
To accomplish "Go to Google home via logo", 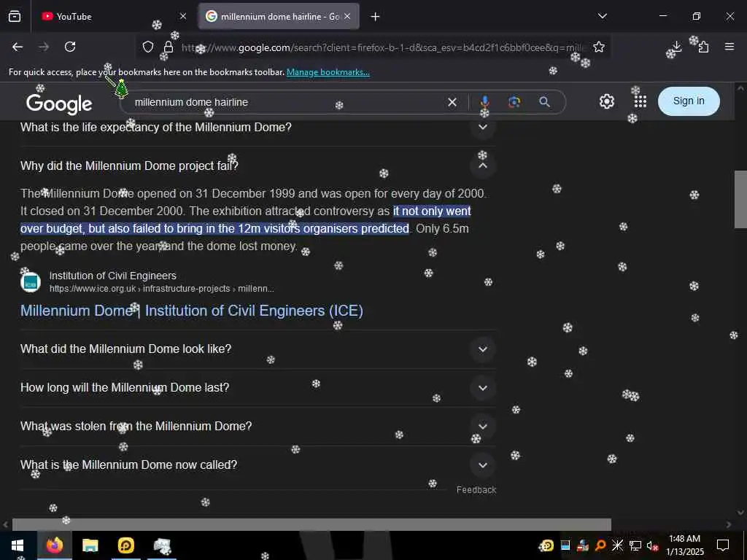I will click(59, 104).
